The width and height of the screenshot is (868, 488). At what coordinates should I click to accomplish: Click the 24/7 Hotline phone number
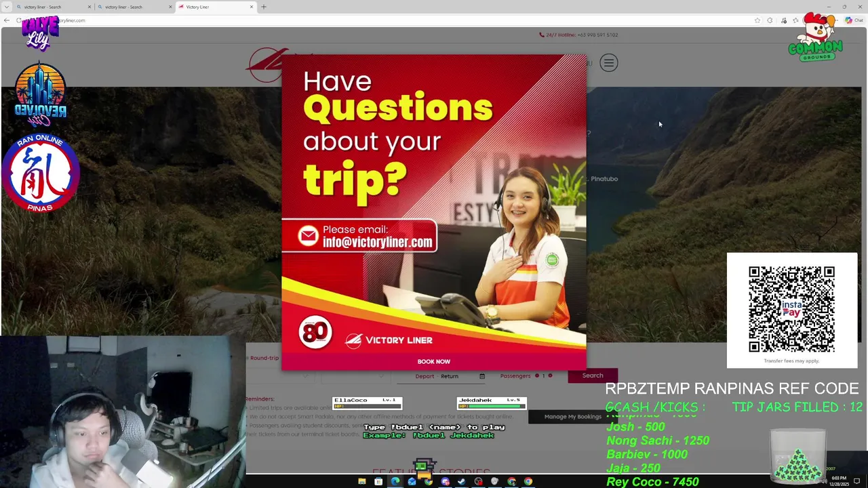pyautogui.click(x=597, y=35)
